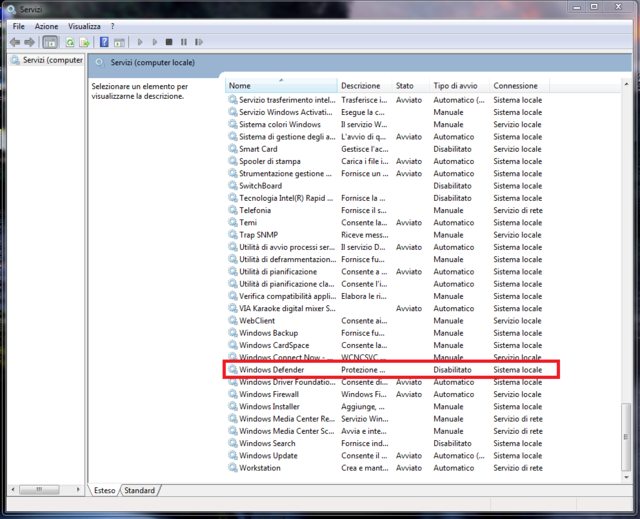Screen dimensions: 640x519
Task: Click the gear icon of Windows Search
Action: tap(233, 443)
